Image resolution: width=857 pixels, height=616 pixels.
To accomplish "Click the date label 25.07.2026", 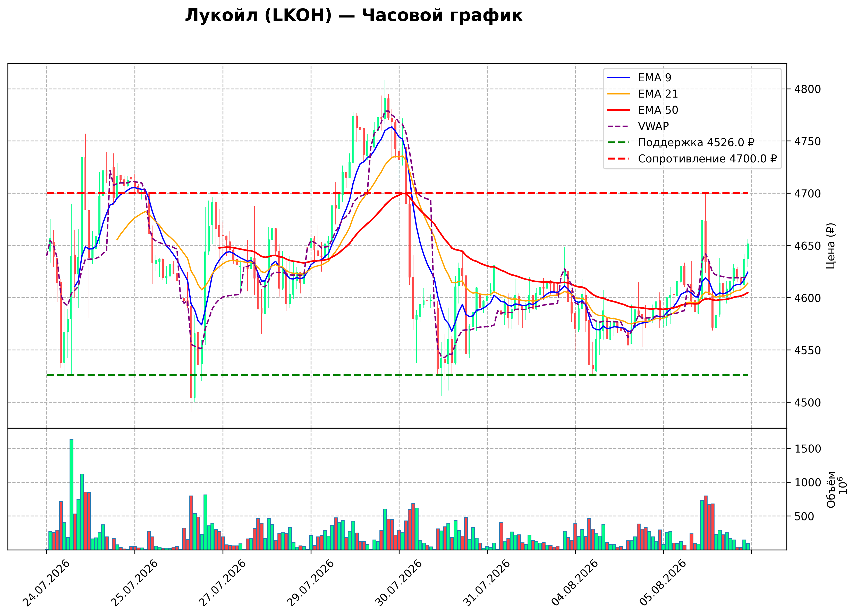I will click(x=134, y=583).
